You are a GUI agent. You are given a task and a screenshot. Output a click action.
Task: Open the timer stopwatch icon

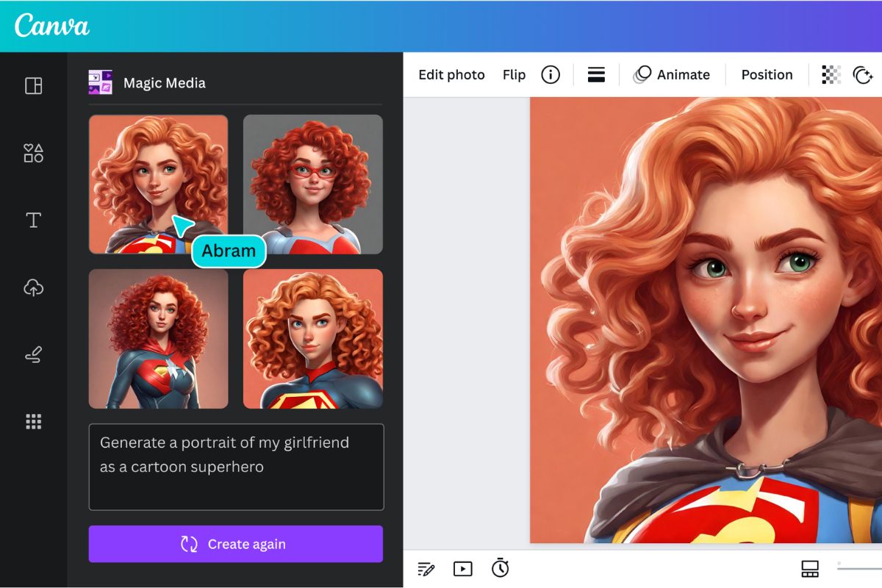click(501, 568)
